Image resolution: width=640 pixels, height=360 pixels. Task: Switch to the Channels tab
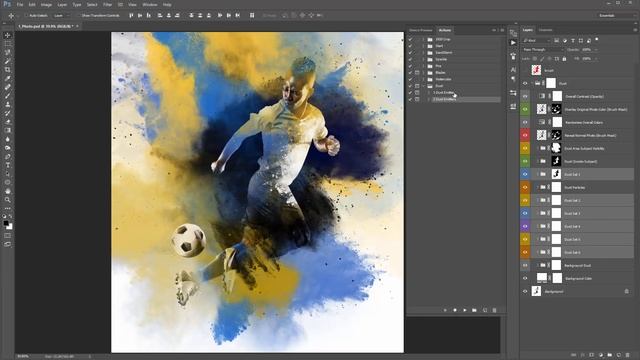tap(545, 30)
